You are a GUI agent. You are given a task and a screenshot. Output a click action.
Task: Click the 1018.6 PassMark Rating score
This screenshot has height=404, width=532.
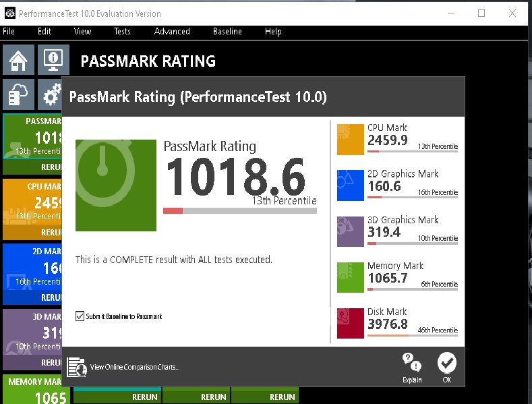point(236,177)
